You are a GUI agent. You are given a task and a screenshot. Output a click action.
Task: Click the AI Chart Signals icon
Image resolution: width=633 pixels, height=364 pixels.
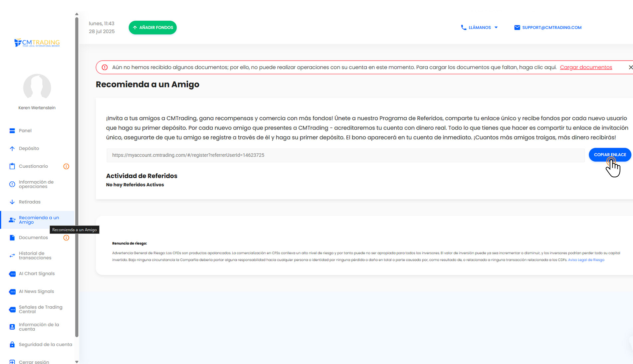point(12,274)
